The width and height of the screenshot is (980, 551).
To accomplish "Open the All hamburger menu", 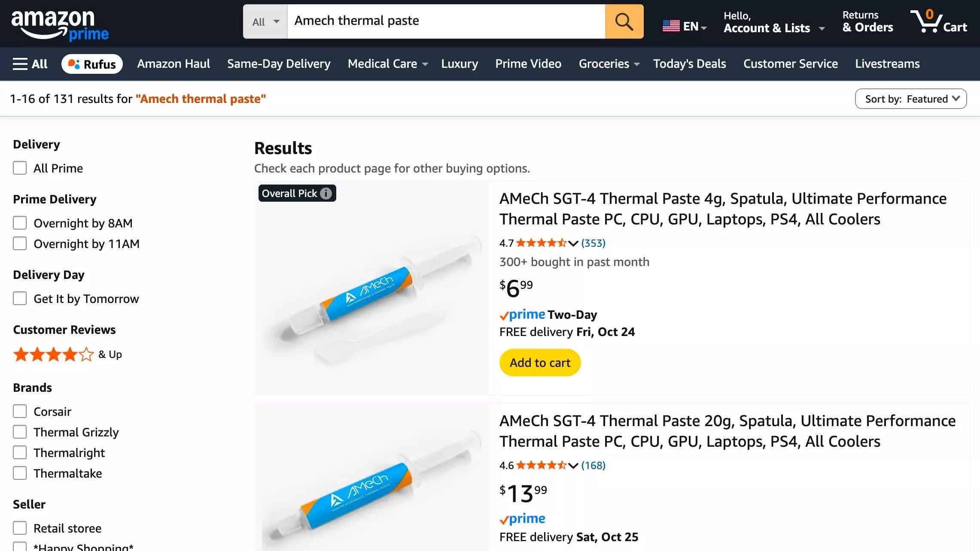I will (x=30, y=64).
